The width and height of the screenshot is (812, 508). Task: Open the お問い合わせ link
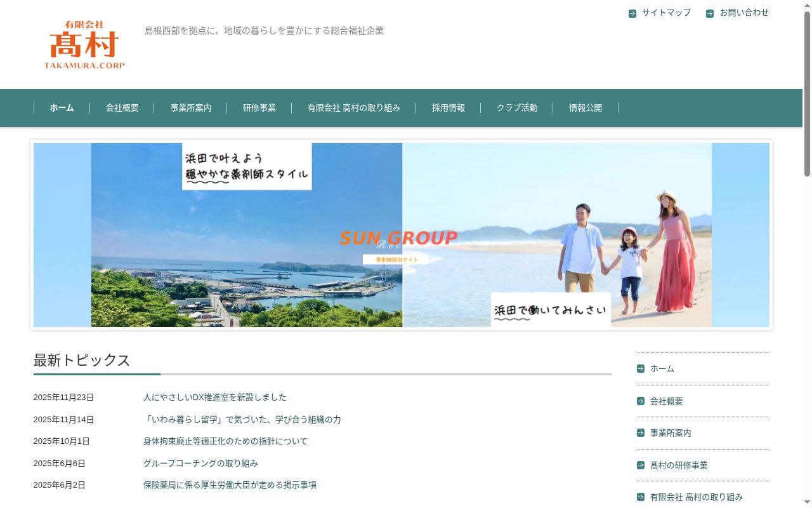pos(744,13)
